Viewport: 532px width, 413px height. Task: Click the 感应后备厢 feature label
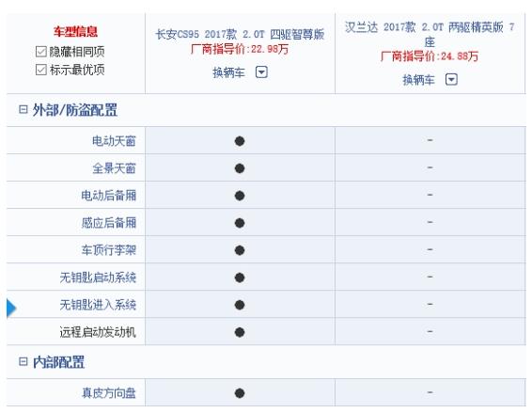[x=109, y=223]
